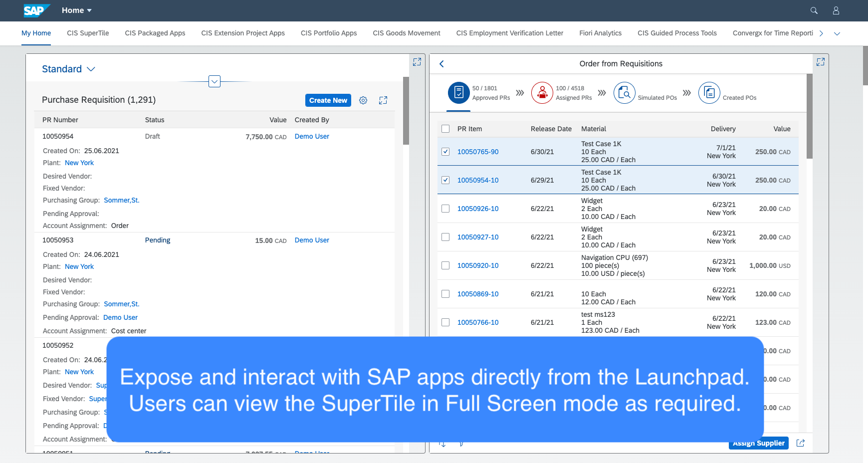The width and height of the screenshot is (868, 463).
Task: Check the select-all PR Item checkbox
Action: tap(445, 129)
